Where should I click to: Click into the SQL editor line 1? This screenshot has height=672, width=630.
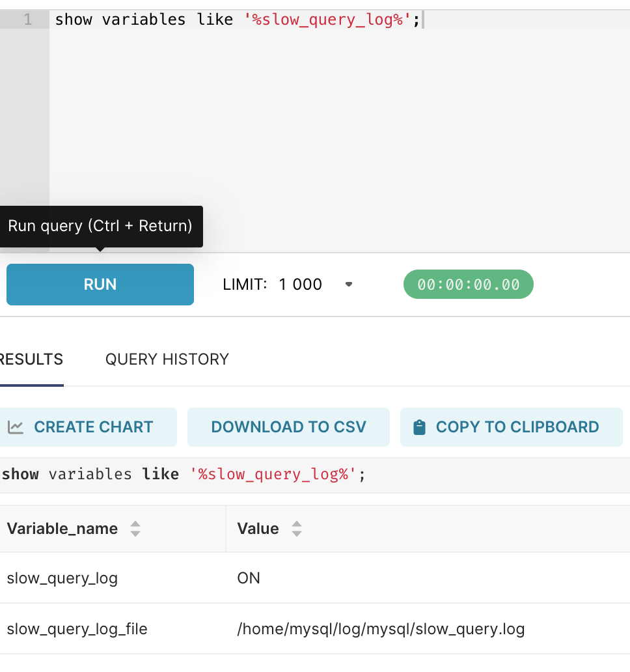(339, 20)
